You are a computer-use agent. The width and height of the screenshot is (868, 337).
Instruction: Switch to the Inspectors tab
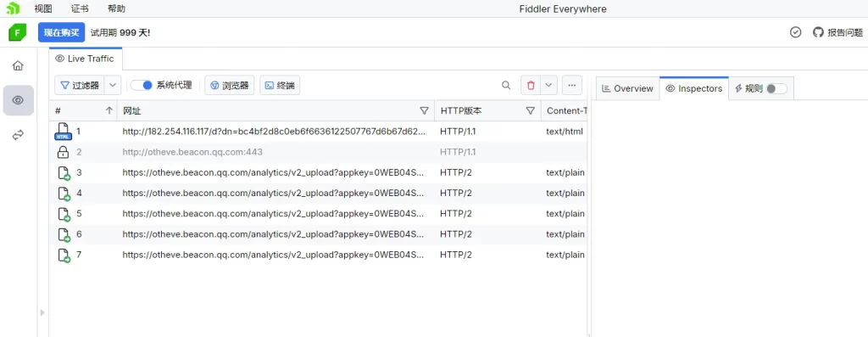click(693, 88)
